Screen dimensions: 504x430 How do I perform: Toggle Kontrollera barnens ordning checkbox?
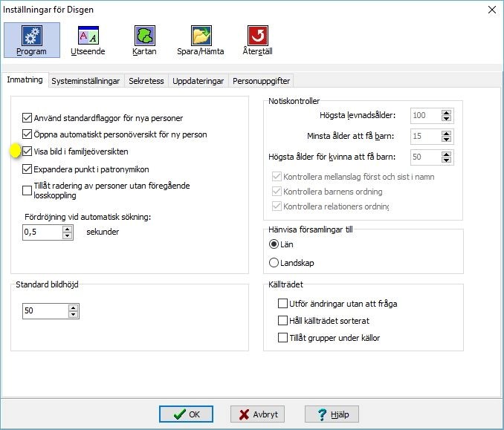pyautogui.click(x=277, y=192)
